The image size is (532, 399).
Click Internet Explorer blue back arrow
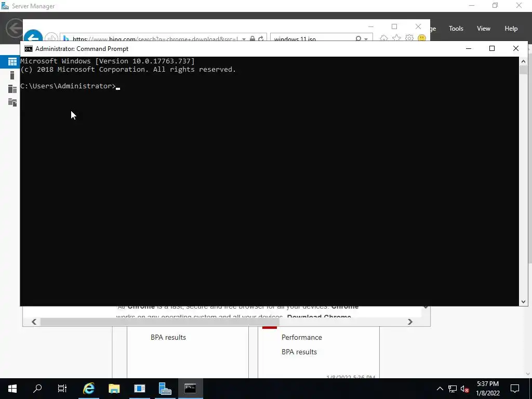tap(33, 37)
